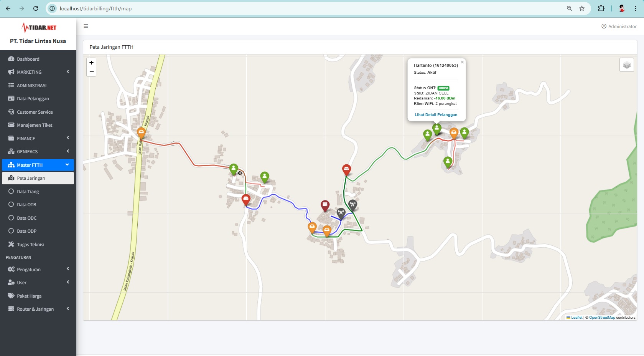644x356 pixels.
Task: Click Lihat Detail Pelanggan link
Action: 436,114
